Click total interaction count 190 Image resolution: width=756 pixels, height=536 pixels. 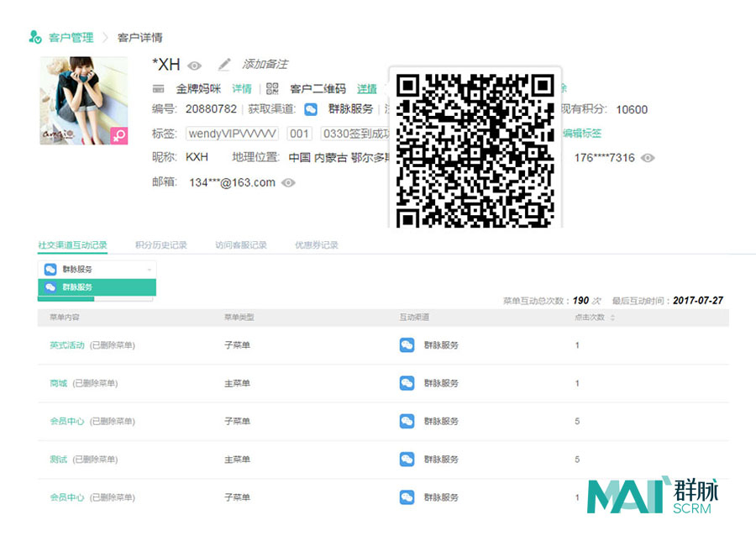(x=580, y=300)
